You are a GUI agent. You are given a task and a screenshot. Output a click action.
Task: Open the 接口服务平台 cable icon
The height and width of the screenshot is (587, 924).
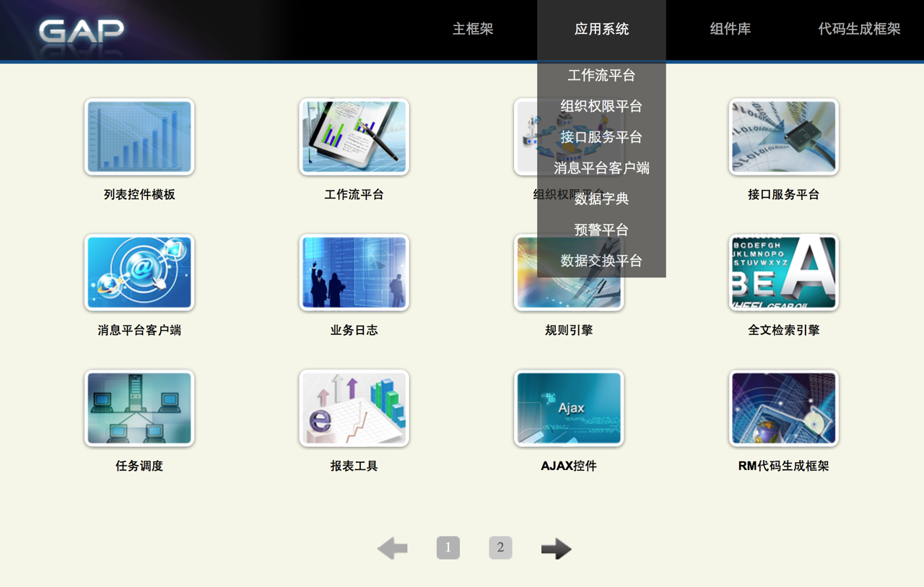[783, 137]
